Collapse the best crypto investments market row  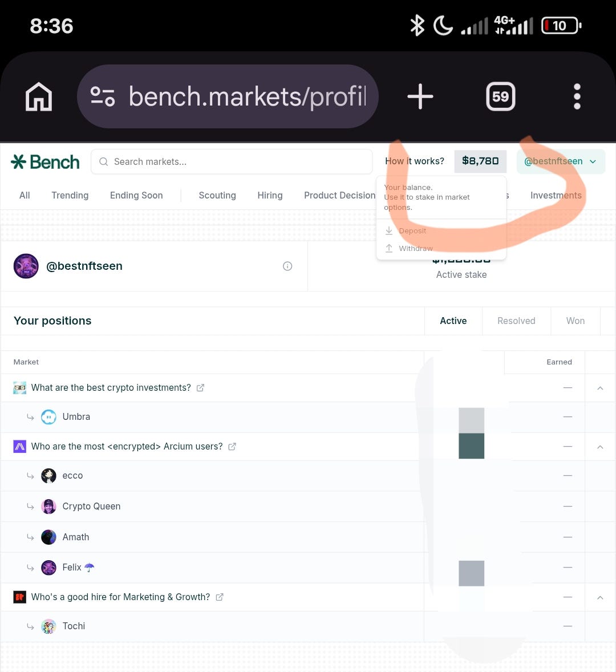click(600, 388)
